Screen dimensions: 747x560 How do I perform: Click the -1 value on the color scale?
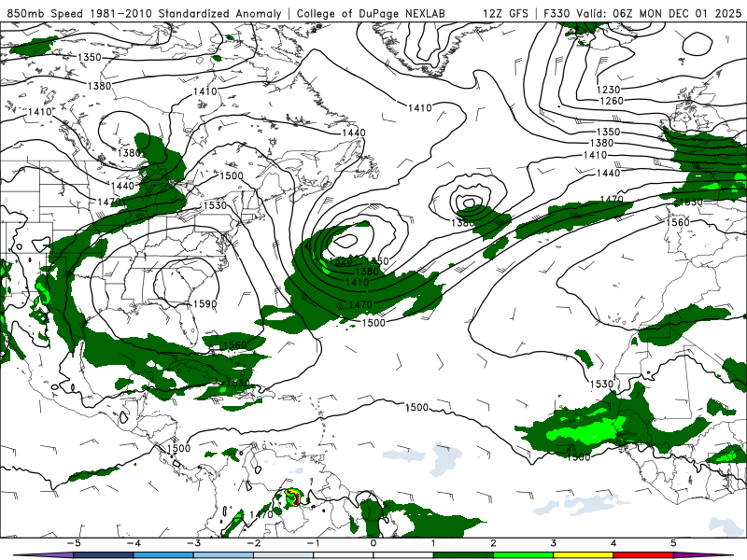click(313, 543)
